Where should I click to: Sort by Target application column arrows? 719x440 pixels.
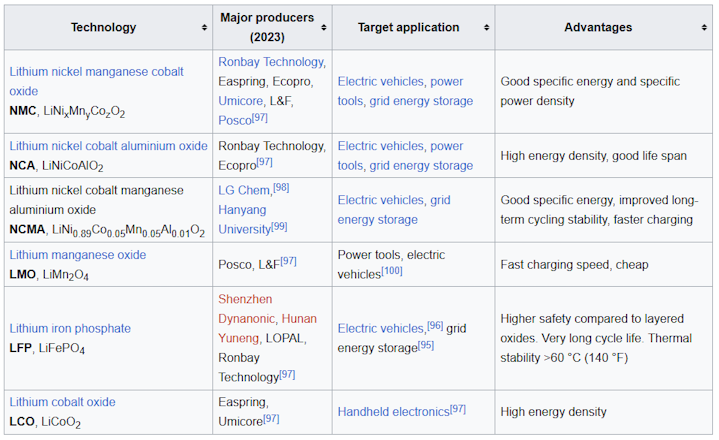click(485, 28)
